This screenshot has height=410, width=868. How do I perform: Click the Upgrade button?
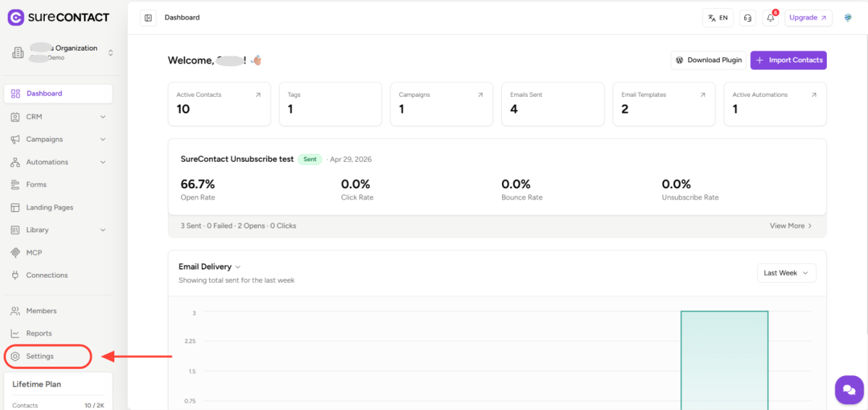tap(808, 18)
